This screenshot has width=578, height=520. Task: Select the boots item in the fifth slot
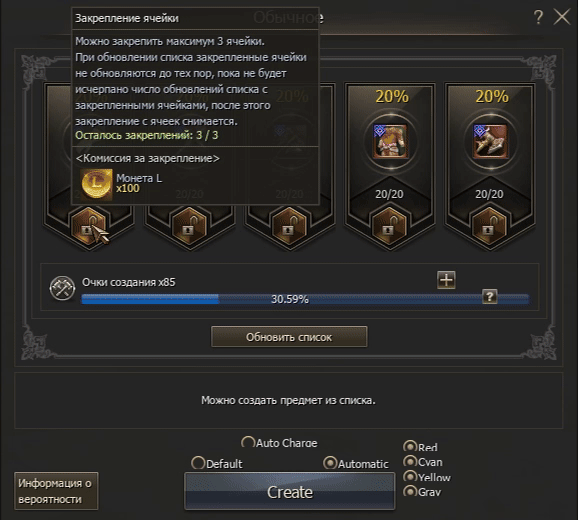pos(490,141)
